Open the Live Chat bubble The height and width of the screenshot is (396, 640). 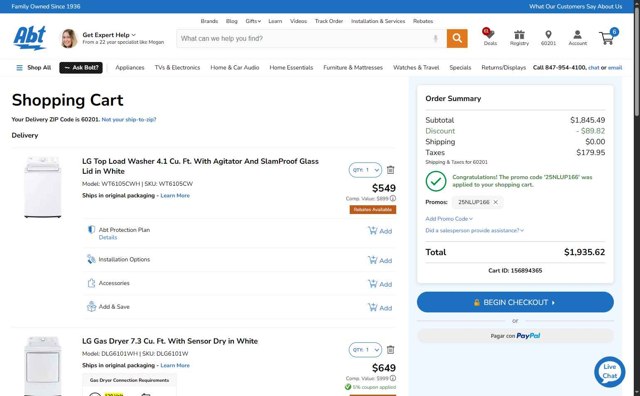609,372
